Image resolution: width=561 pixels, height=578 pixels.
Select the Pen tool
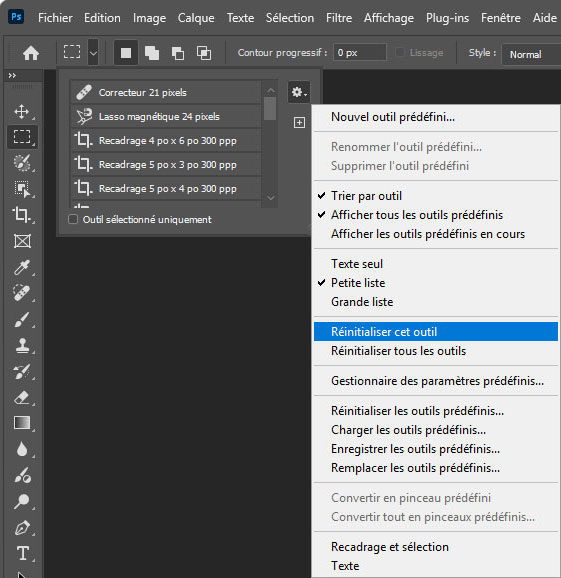22,527
